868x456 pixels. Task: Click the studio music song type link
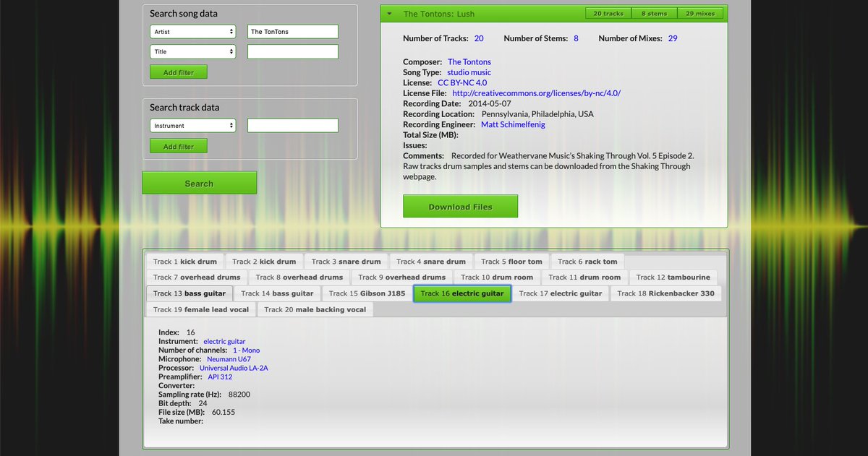click(x=469, y=72)
